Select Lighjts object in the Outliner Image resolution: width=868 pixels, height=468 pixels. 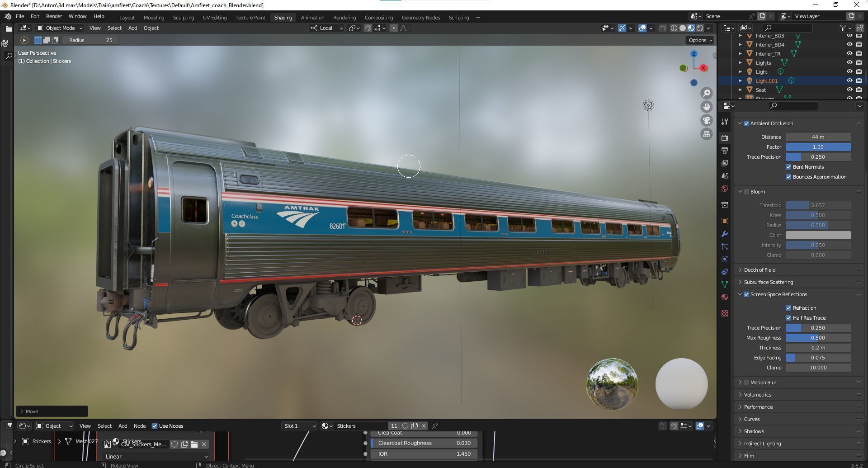pos(763,63)
